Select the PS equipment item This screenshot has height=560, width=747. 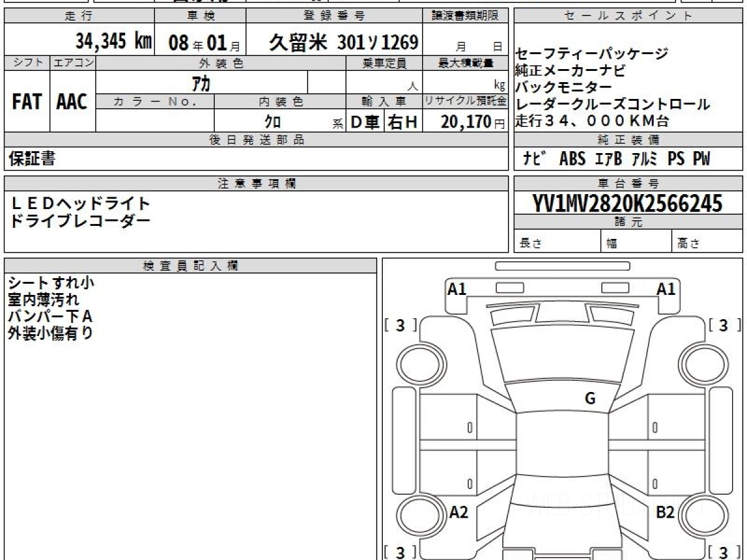click(x=676, y=159)
